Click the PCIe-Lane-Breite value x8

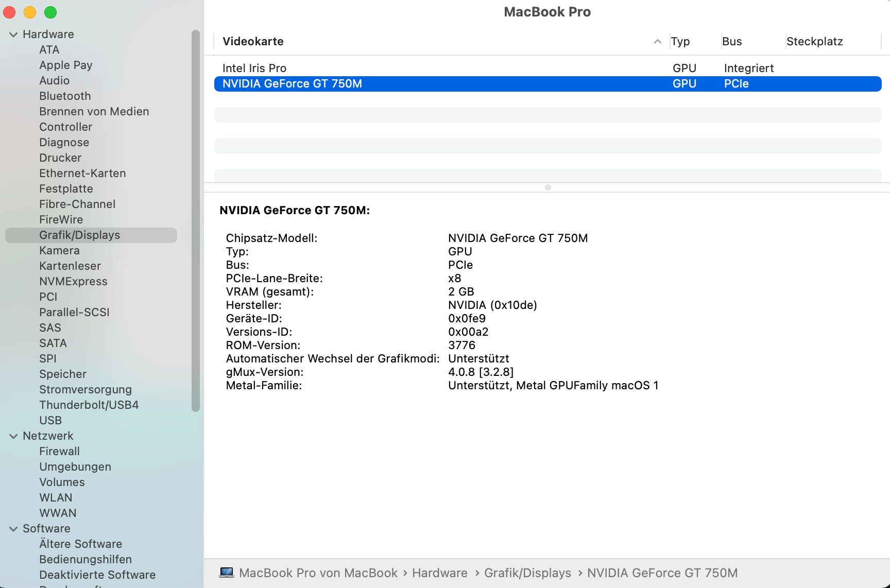(454, 278)
